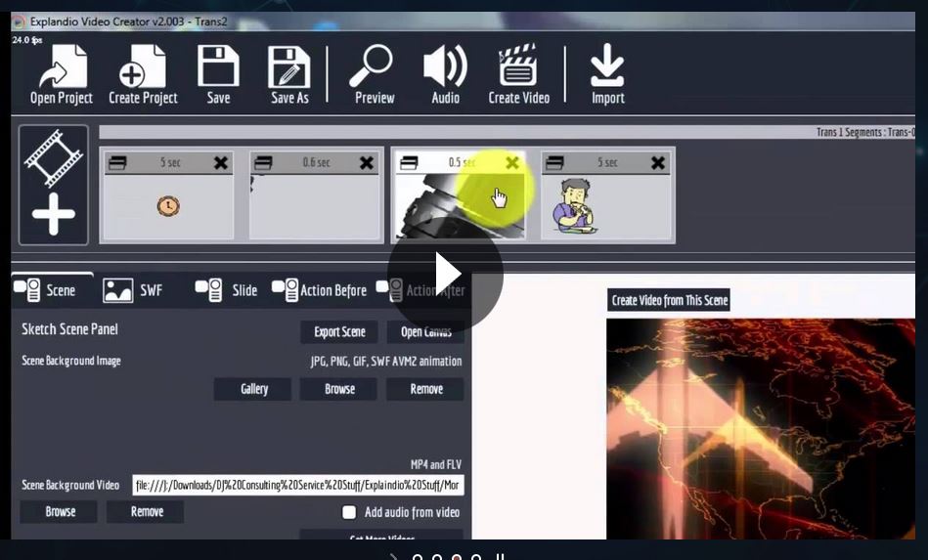
Task: Click the Scene Background Video path field
Action: click(298, 485)
